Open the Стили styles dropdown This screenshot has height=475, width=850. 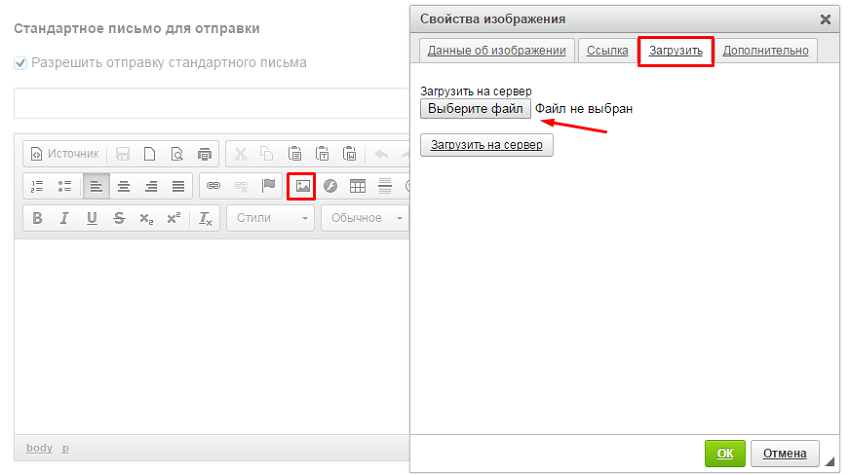coord(271,218)
